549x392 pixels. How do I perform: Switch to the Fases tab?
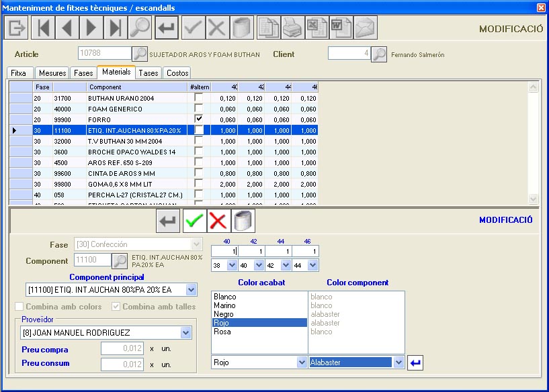(x=83, y=73)
